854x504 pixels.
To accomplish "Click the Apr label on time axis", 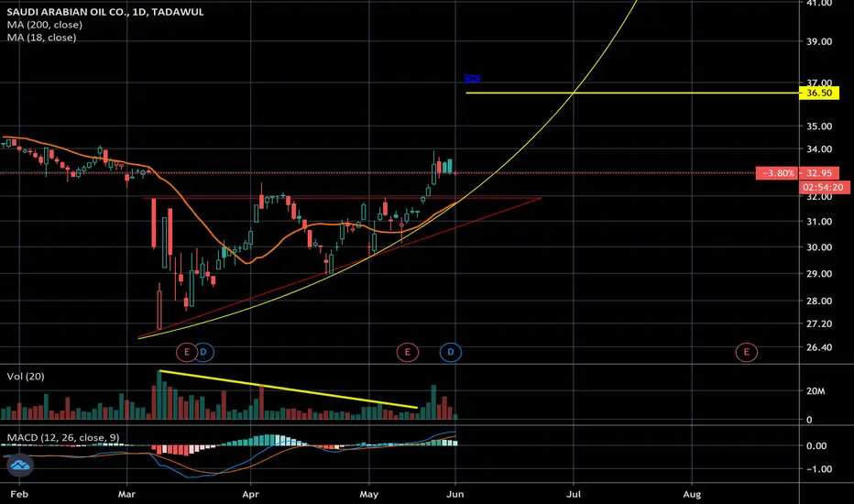I will (x=250, y=495).
